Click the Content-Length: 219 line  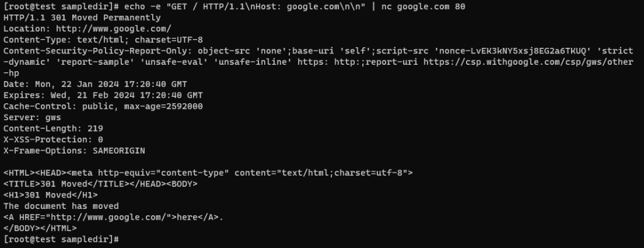coord(53,129)
